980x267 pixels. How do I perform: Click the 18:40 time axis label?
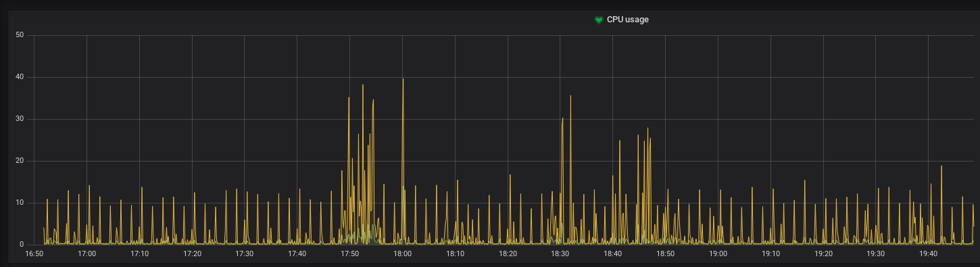click(x=613, y=253)
